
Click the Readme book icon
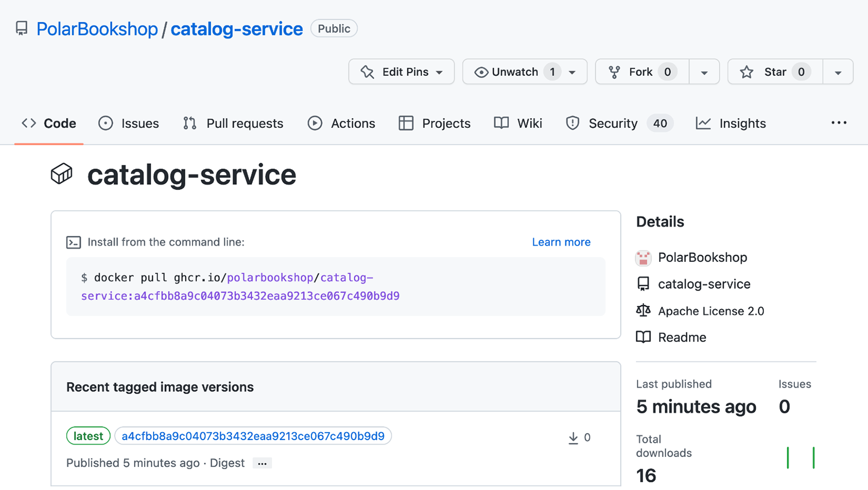pyautogui.click(x=643, y=337)
